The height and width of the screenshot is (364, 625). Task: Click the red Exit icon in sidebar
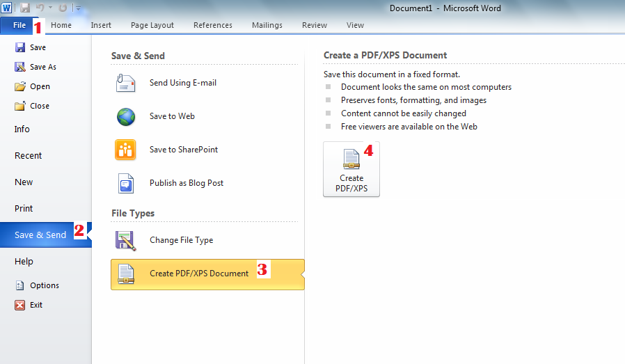(x=19, y=305)
